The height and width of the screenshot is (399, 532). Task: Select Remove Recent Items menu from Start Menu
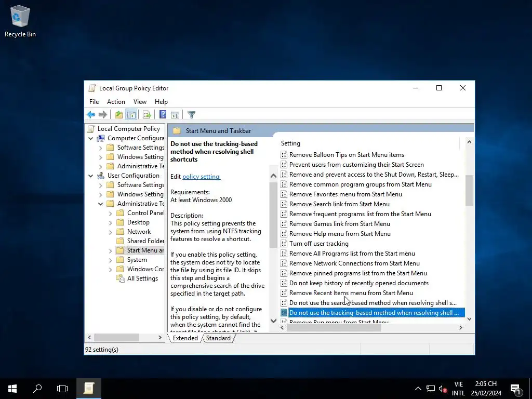pos(351,293)
